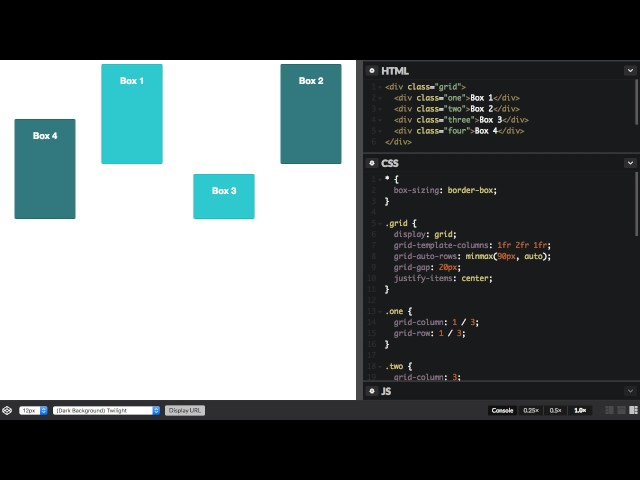Click Box 4 in the preview

click(x=45, y=169)
